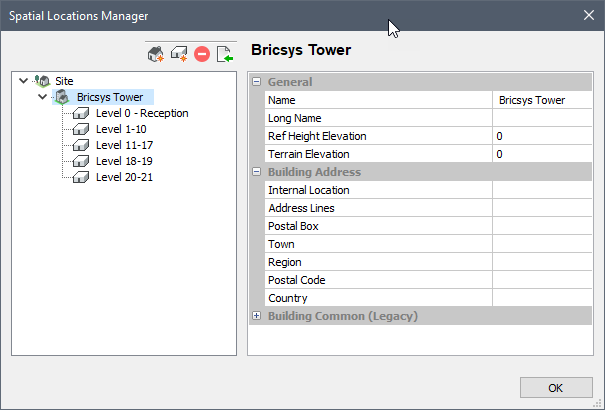Screen dimensions: 605x410
Task: Edit the Terrain Elevation value
Action: click(x=542, y=154)
